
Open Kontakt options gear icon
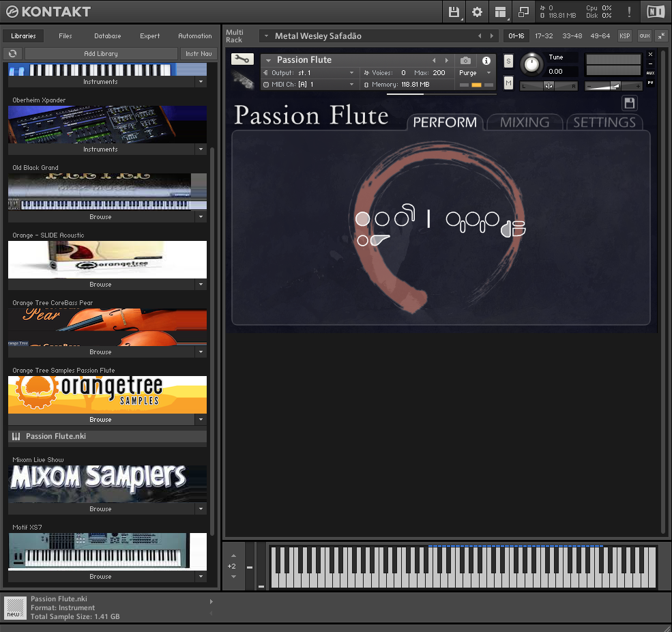point(477,12)
